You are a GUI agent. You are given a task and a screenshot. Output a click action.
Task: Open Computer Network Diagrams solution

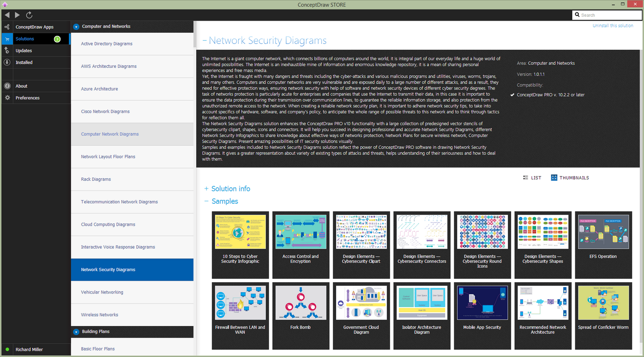tap(132, 134)
